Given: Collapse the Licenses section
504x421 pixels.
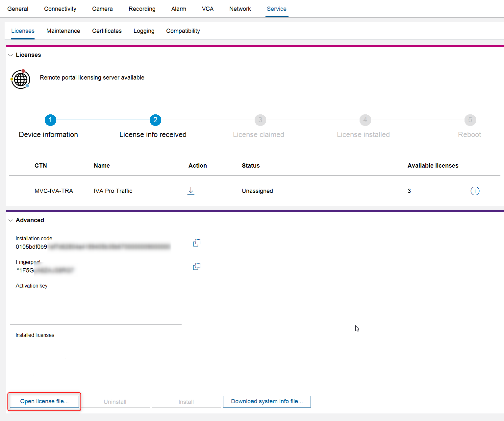Looking at the screenshot, I should coord(10,55).
